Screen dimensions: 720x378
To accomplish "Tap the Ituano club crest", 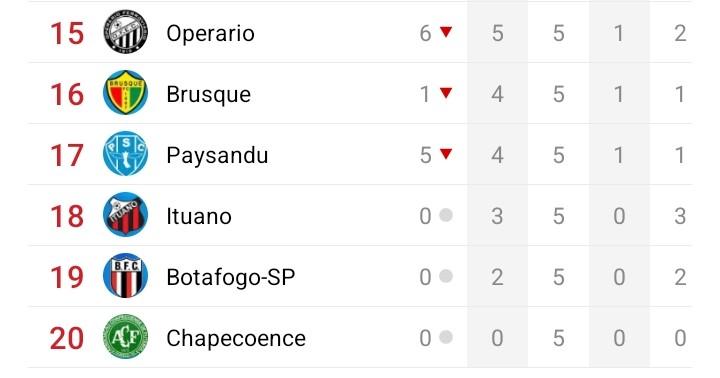I will 125,214.
